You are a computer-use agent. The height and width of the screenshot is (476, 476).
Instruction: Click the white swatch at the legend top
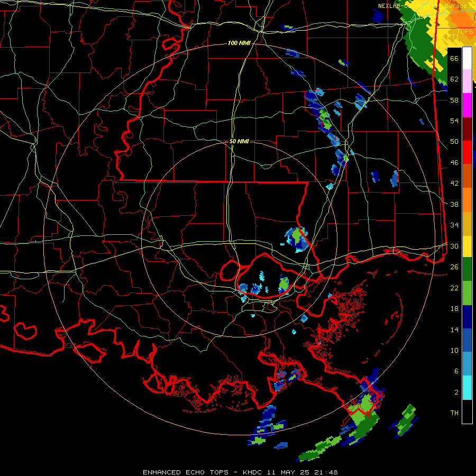click(467, 58)
